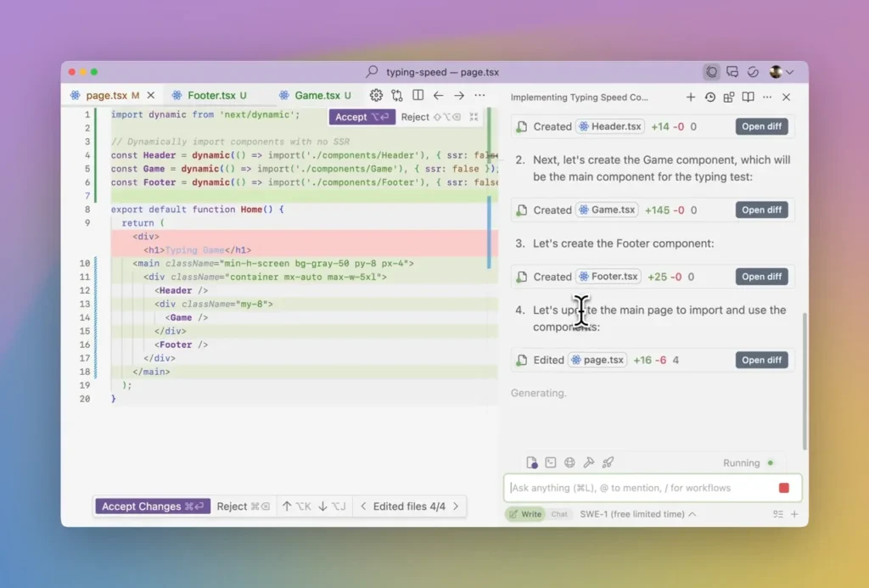This screenshot has height=588, width=869.
Task: Start a new conversation with plus icon
Action: click(x=691, y=97)
